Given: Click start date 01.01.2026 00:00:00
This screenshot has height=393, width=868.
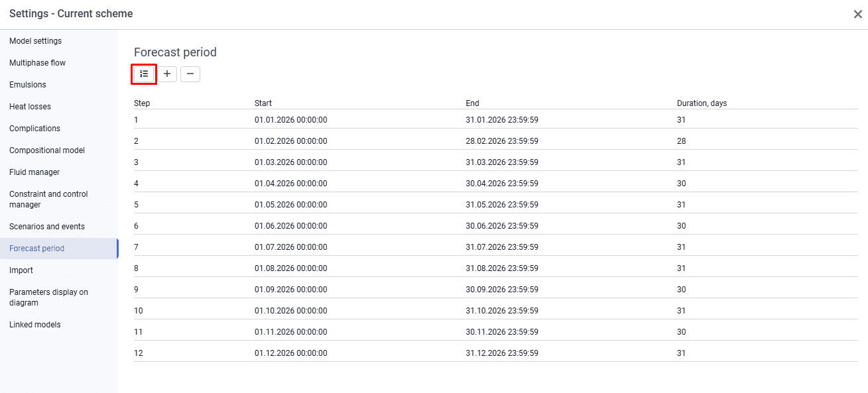Looking at the screenshot, I should coord(290,120).
